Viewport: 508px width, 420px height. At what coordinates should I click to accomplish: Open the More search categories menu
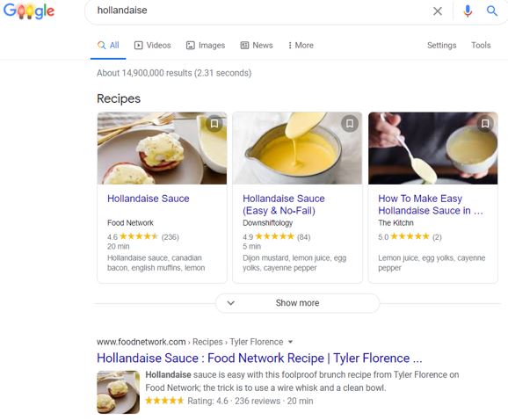click(x=301, y=46)
